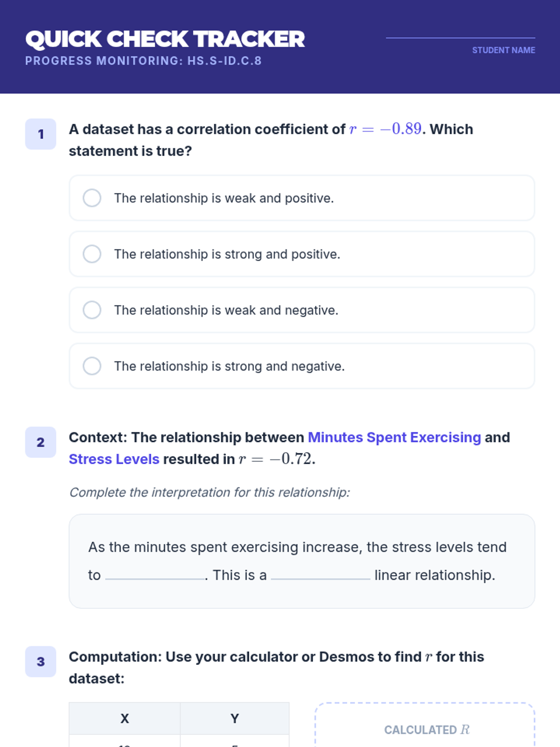Click the question 2 number badge
This screenshot has height=747, width=560.
(x=41, y=442)
